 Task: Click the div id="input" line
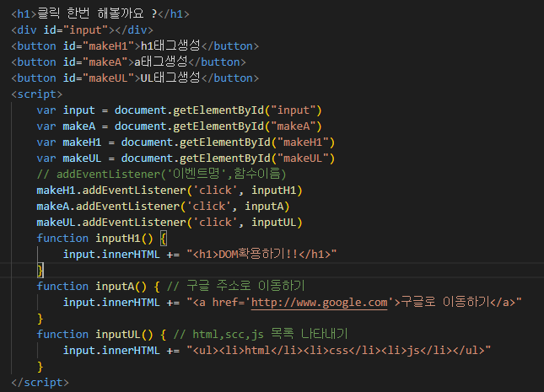82,30
